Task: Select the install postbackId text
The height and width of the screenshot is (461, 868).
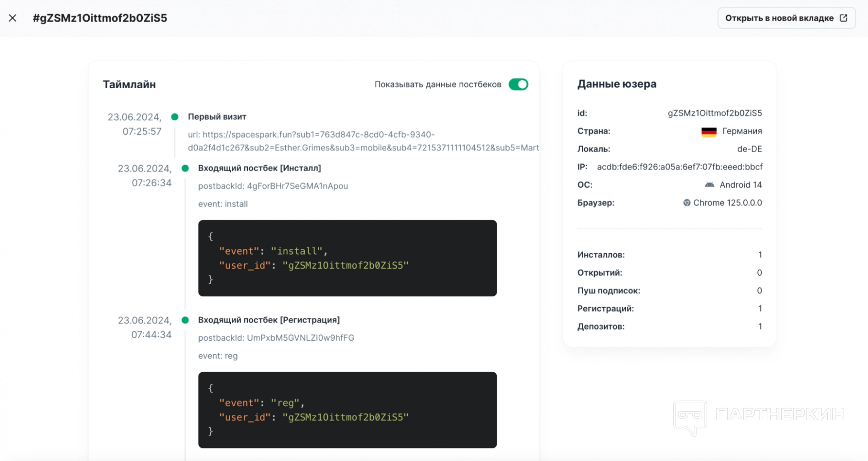Action: (297, 186)
